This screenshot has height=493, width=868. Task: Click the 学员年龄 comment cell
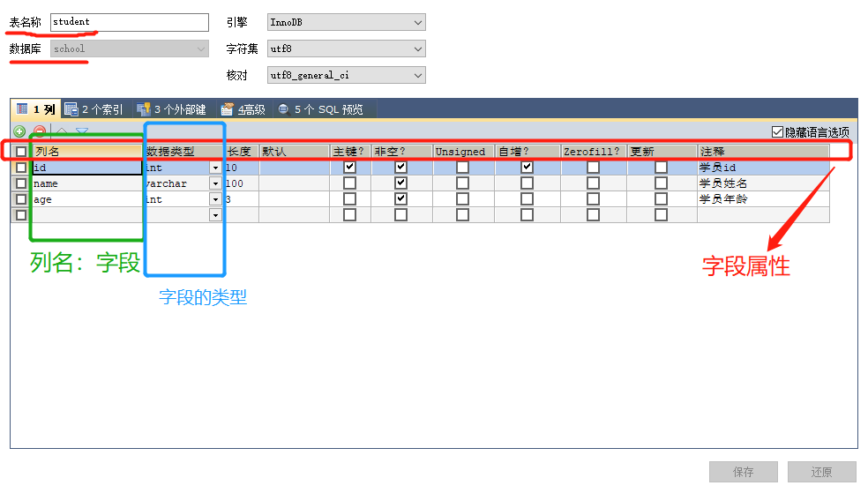click(x=763, y=199)
